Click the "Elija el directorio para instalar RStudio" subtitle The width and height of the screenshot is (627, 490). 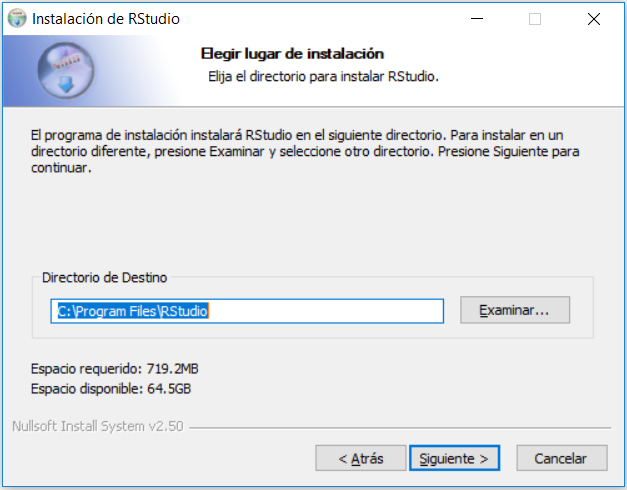(x=323, y=76)
